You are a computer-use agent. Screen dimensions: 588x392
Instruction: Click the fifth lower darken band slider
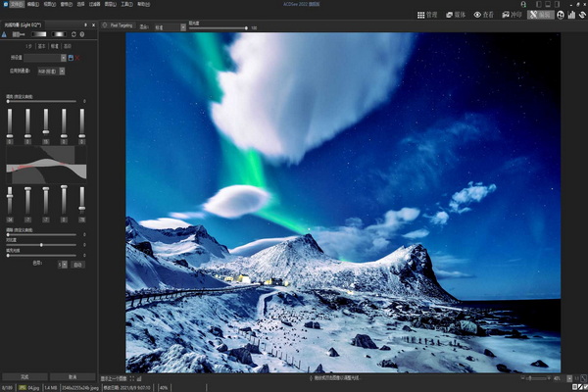(82, 201)
